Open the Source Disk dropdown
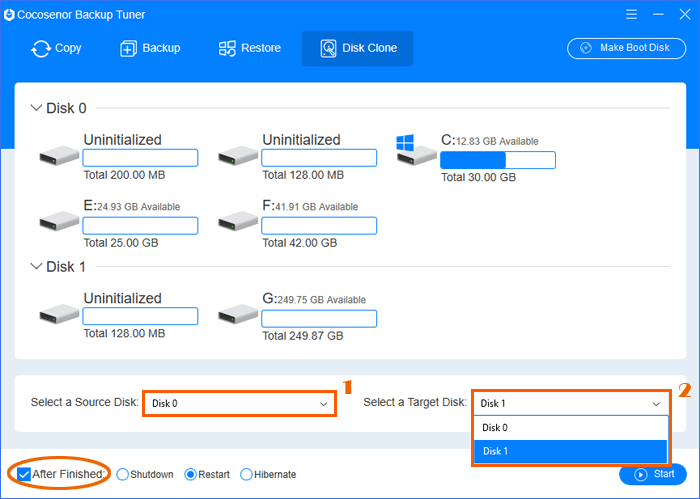This screenshot has width=700, height=499. 239,403
